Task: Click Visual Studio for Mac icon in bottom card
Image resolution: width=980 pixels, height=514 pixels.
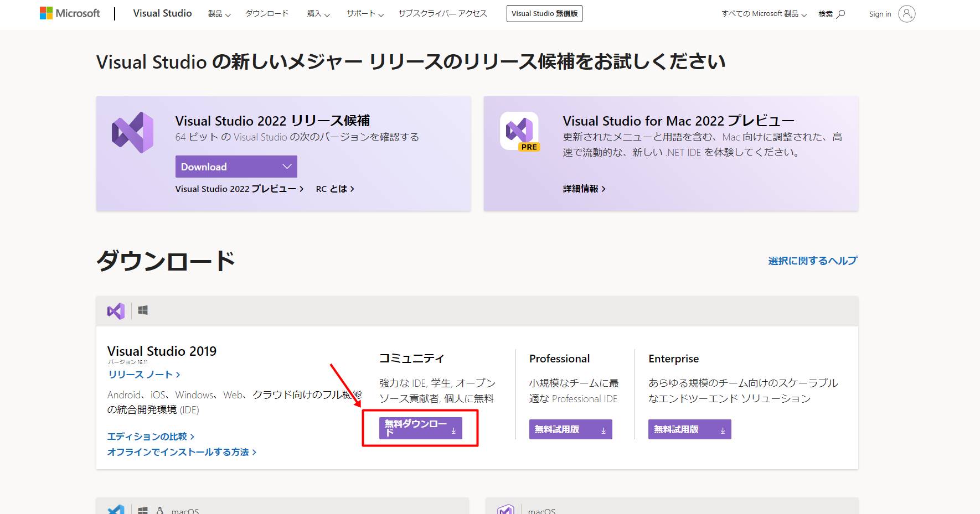Action: pyautogui.click(x=506, y=510)
